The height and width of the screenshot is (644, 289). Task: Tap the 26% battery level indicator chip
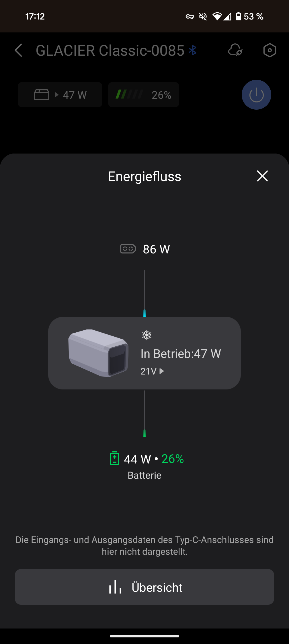click(x=144, y=95)
